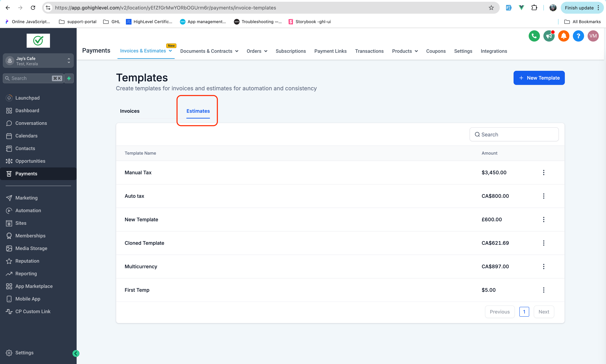This screenshot has width=606, height=364.
Task: Click the Next pagination button
Action: pyautogui.click(x=544, y=312)
